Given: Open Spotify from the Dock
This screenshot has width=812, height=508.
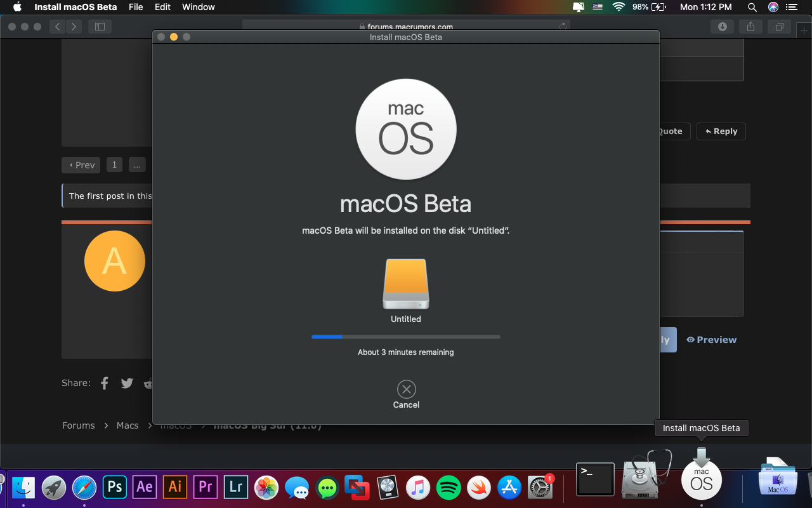Looking at the screenshot, I should point(449,487).
